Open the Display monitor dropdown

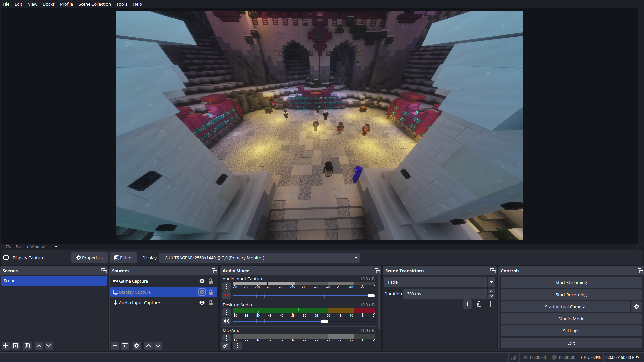356,258
